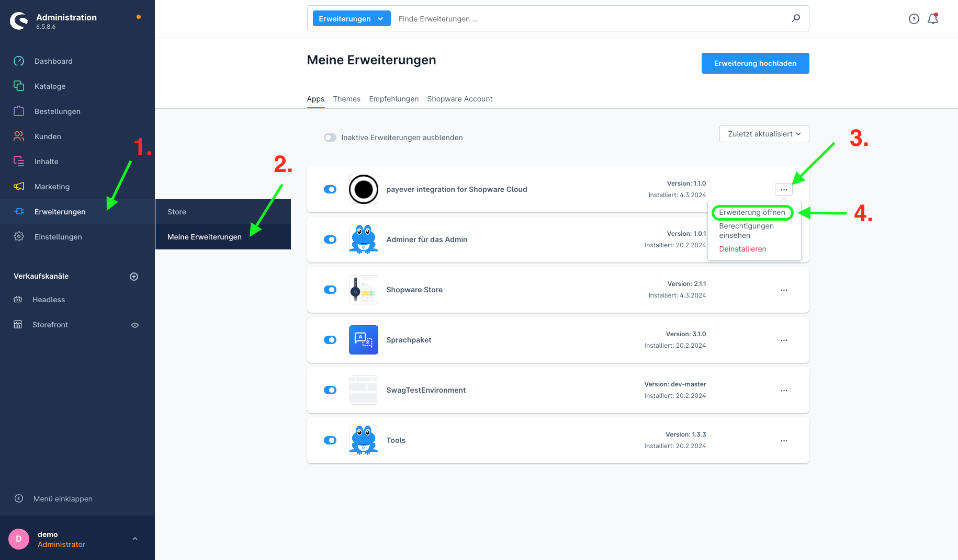Screen dimensions: 958x560
Task: Open Dashboard from sidebar
Action: point(53,61)
